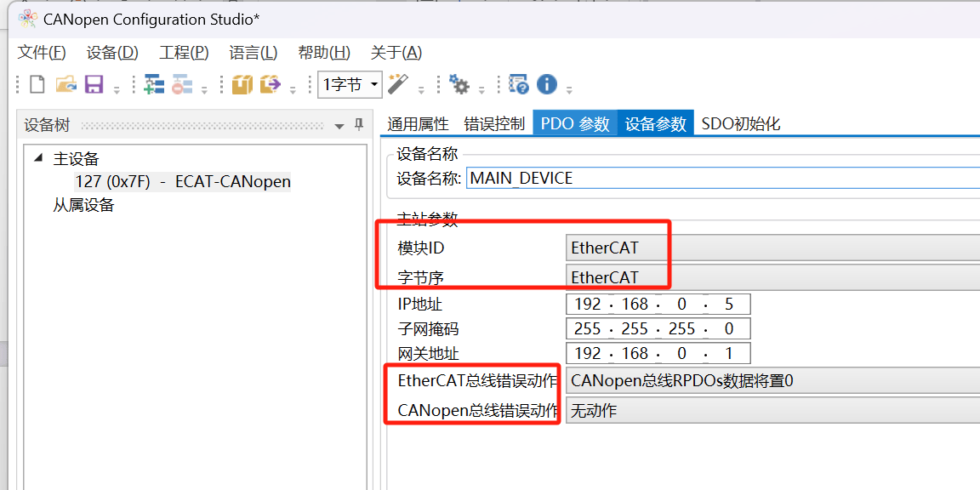Click last octet 5 of IP地址
The width and height of the screenshot is (980, 490).
[x=729, y=305]
